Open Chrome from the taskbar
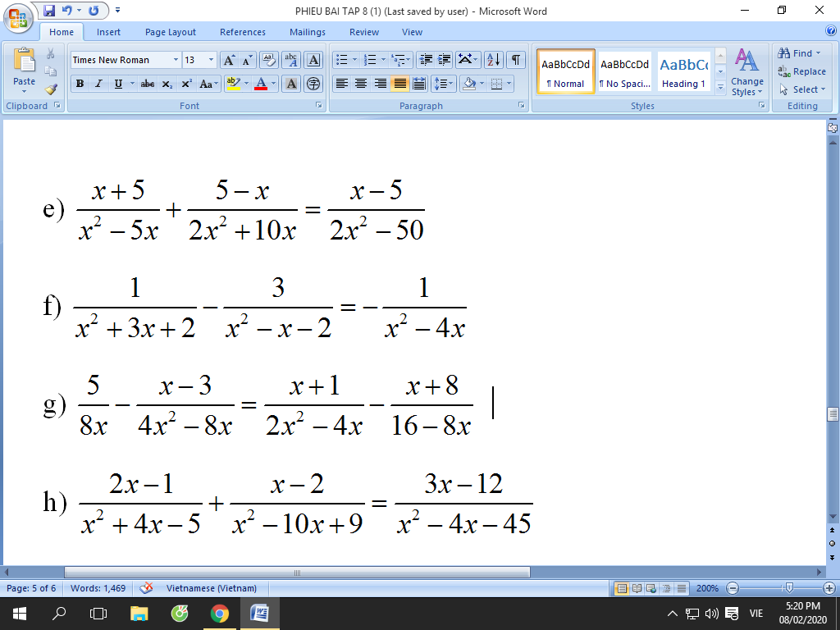 click(x=219, y=614)
